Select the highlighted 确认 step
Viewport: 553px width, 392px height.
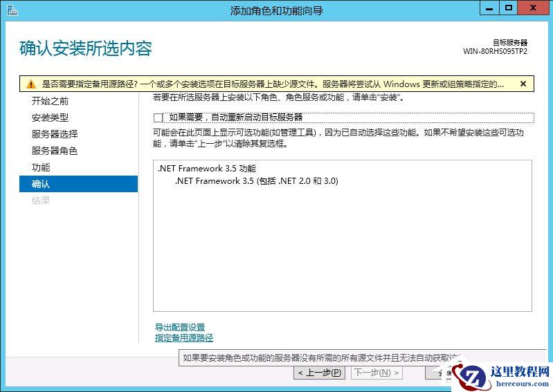pos(78,184)
